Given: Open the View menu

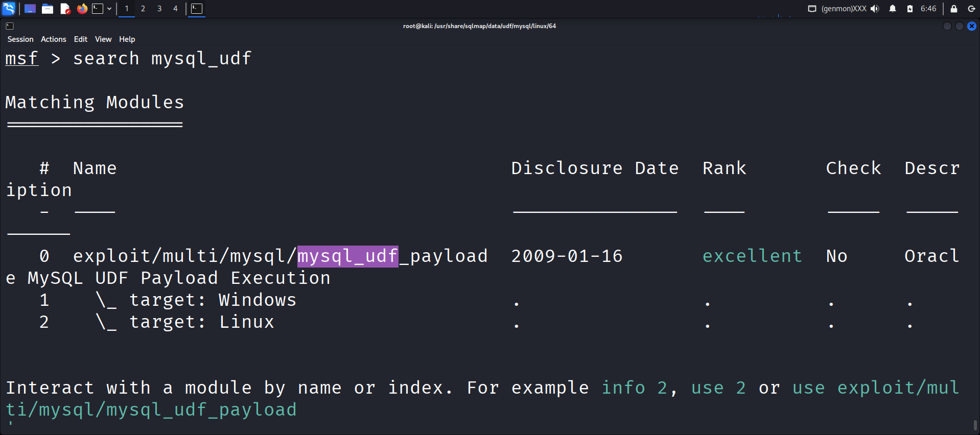Looking at the screenshot, I should point(103,39).
